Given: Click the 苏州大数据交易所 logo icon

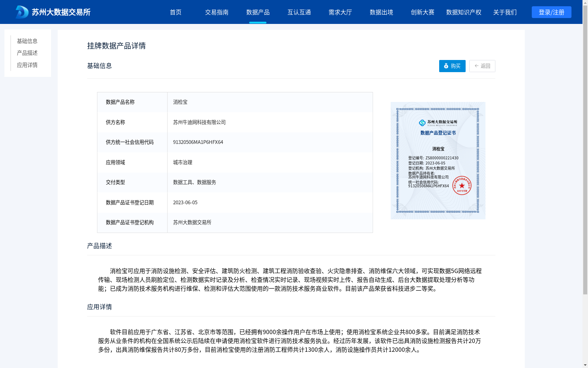Looking at the screenshot, I should pos(22,12).
